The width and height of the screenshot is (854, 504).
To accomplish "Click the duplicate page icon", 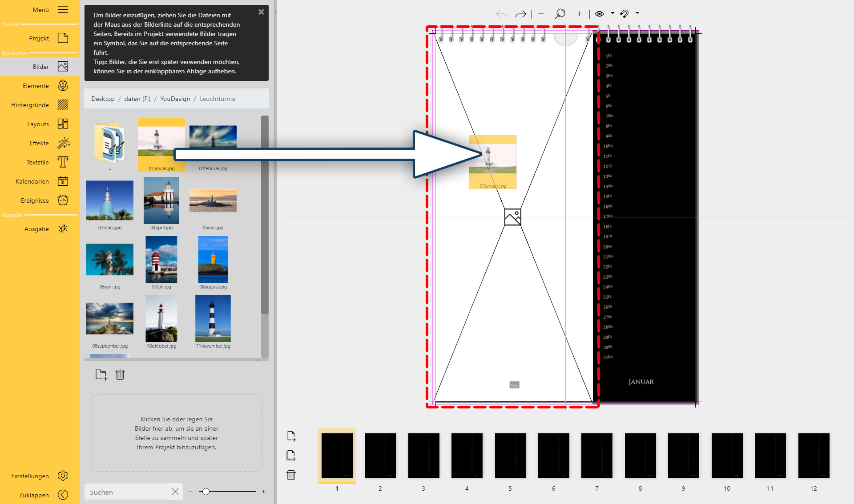I will (x=291, y=456).
